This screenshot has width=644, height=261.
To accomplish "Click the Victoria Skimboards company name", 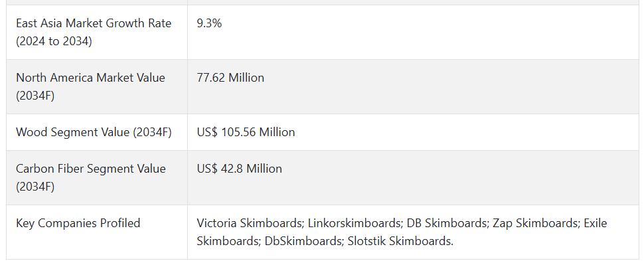I will pos(250,223).
